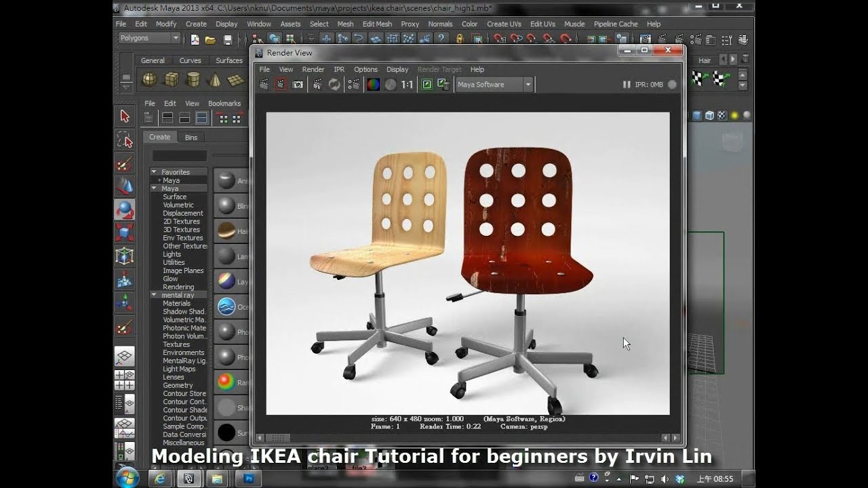
Task: Open Photoshop from taskbar
Action: [248, 479]
